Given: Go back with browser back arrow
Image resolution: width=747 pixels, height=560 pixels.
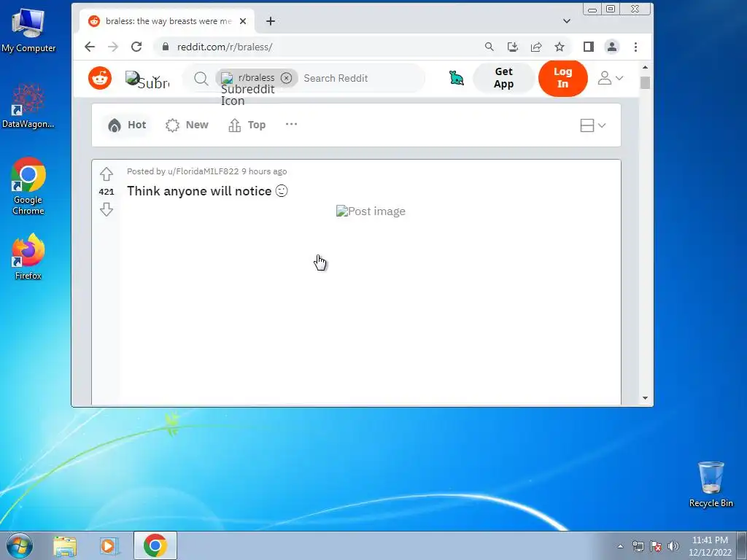Looking at the screenshot, I should coord(90,47).
